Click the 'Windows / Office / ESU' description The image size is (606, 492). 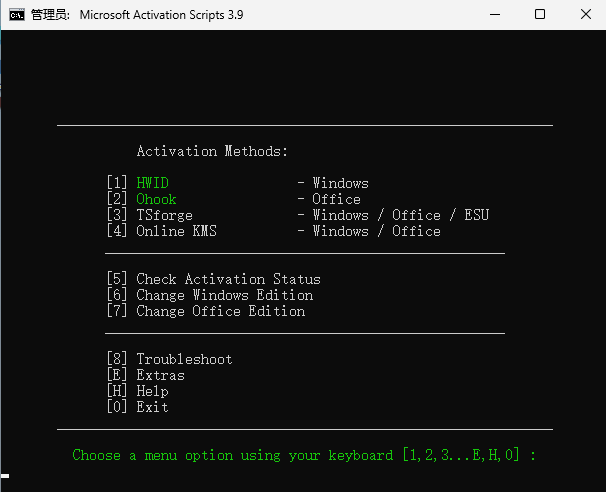pos(400,215)
